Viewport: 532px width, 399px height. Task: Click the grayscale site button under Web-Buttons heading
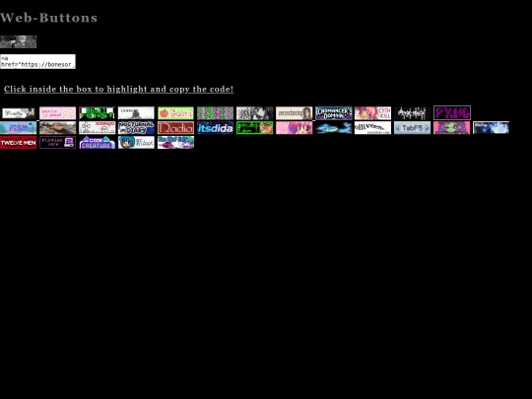coord(19,41)
